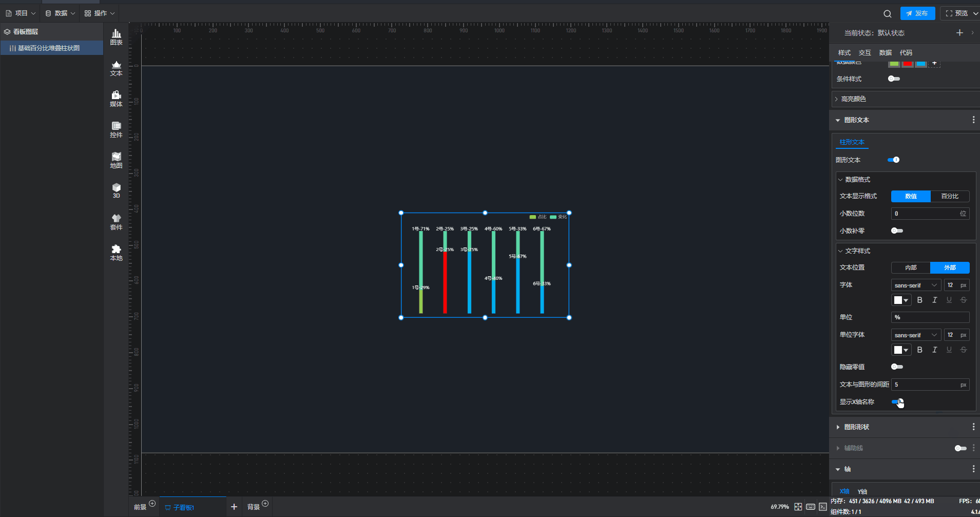Open the 字体 white color swatch
Image resolution: width=980 pixels, height=517 pixels.
[x=901, y=300]
